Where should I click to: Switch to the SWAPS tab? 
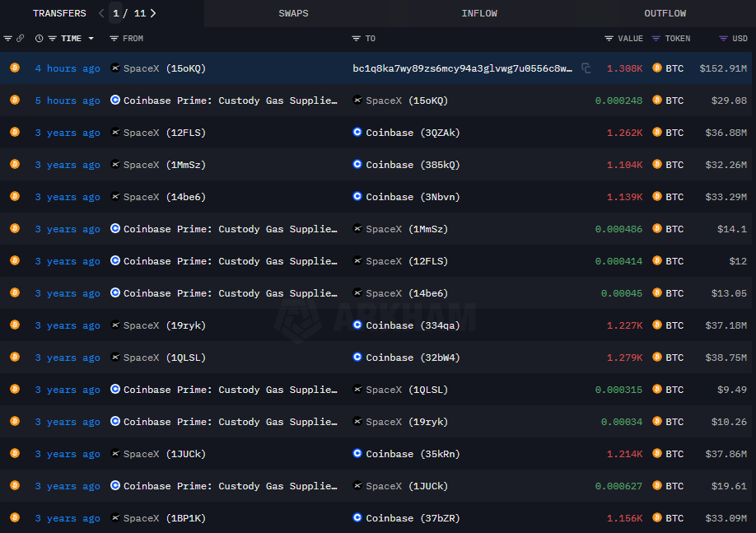click(293, 13)
